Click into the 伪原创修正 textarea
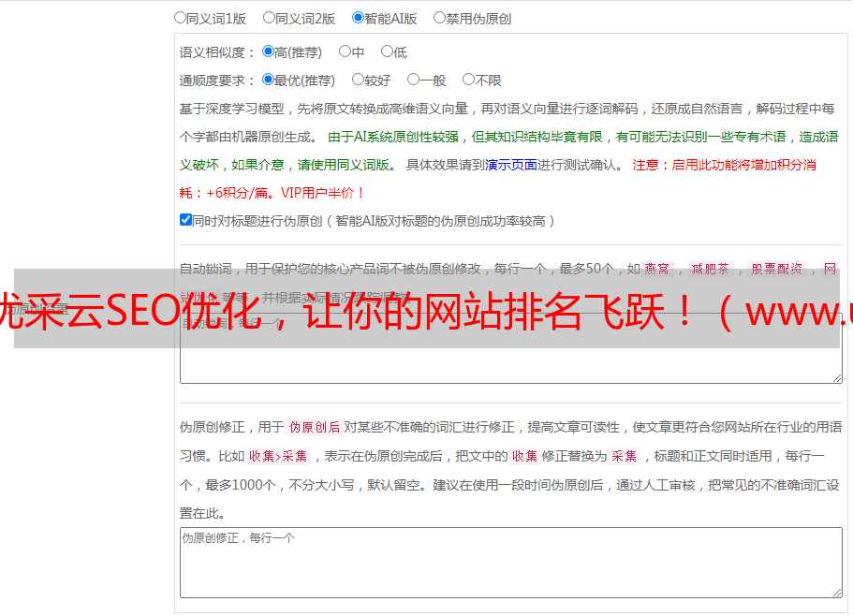Screen dimensions: 853x616 511,563
